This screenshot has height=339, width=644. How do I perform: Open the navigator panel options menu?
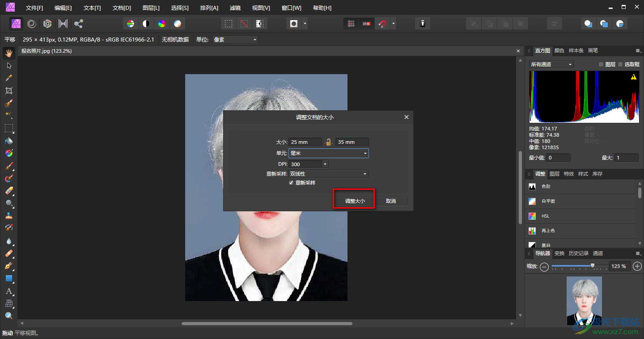pos(638,253)
